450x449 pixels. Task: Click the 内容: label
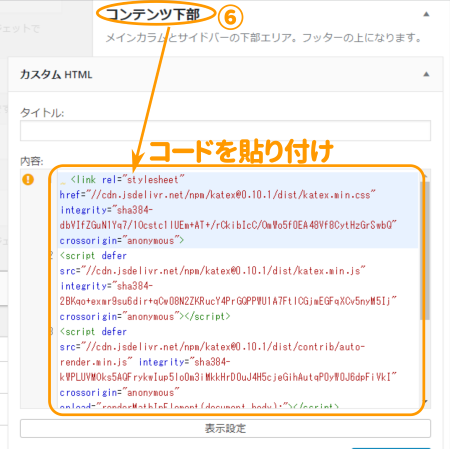[x=32, y=161]
